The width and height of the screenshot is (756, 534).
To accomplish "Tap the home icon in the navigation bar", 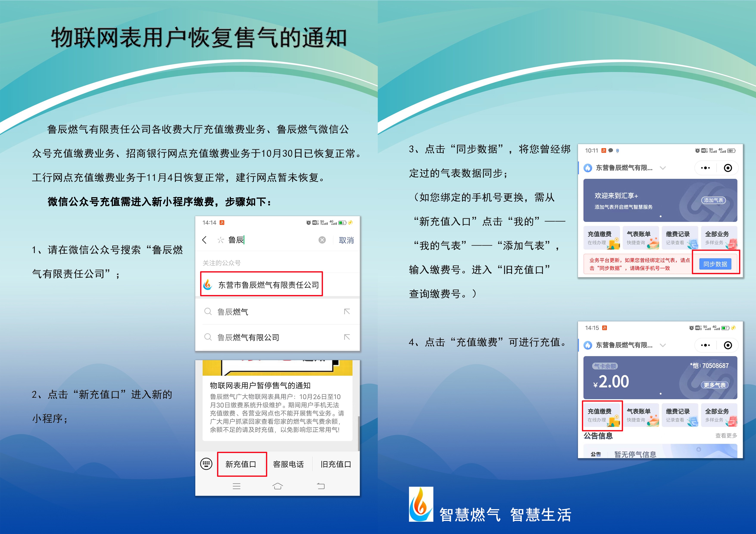I will [x=278, y=486].
